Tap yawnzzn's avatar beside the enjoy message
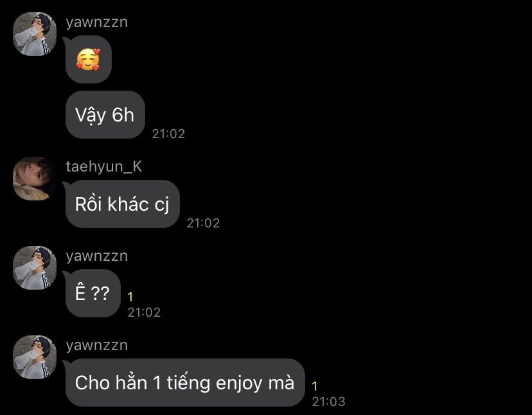 coord(35,357)
